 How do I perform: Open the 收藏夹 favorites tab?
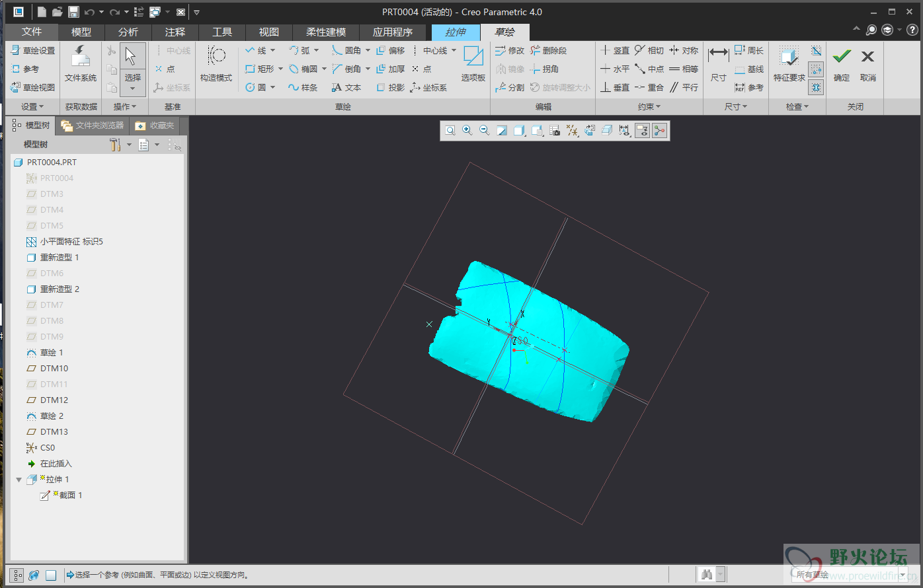(155, 126)
